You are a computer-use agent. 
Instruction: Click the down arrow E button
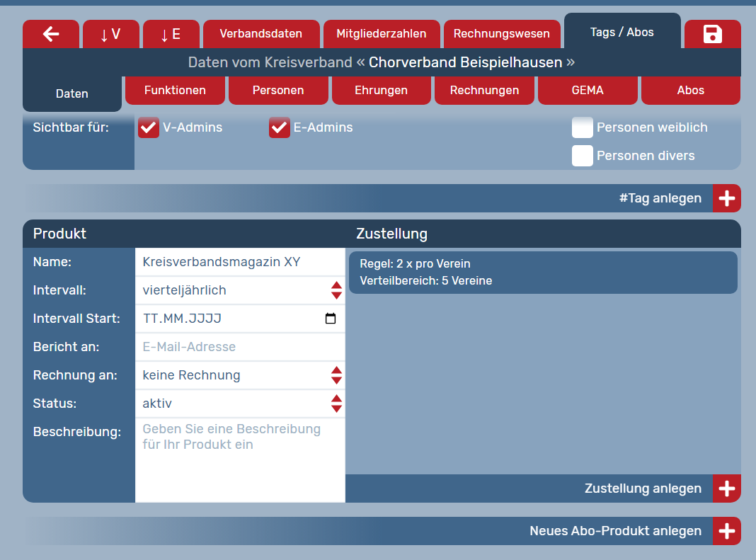[171, 34]
